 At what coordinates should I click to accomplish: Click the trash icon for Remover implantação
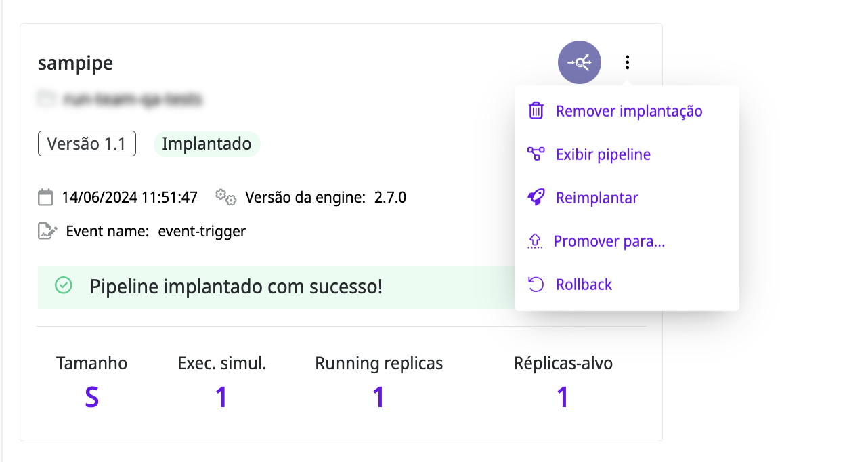click(536, 111)
